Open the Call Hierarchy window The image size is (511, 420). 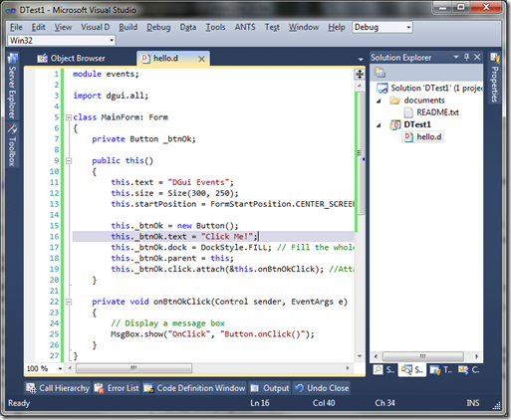tap(58, 388)
